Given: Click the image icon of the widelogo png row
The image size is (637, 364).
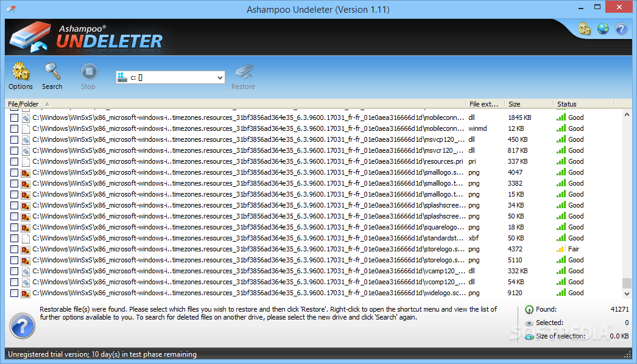Looking at the screenshot, I should click(26, 293).
